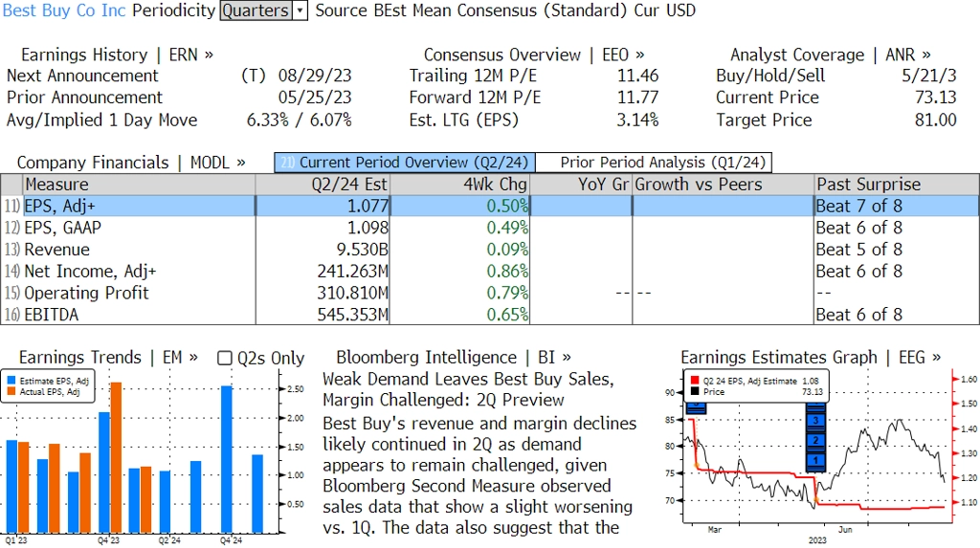
Task: Open Consensus Overview EEO link
Action: (534, 55)
